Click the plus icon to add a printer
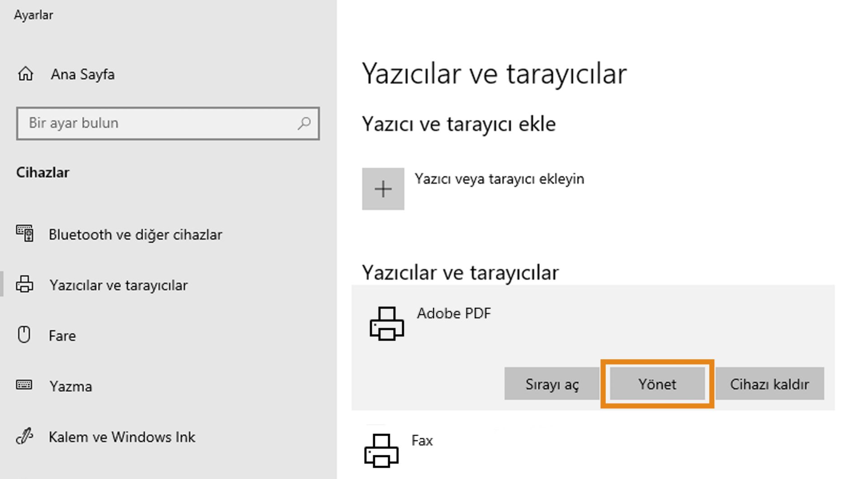The height and width of the screenshot is (479, 868). (x=383, y=188)
